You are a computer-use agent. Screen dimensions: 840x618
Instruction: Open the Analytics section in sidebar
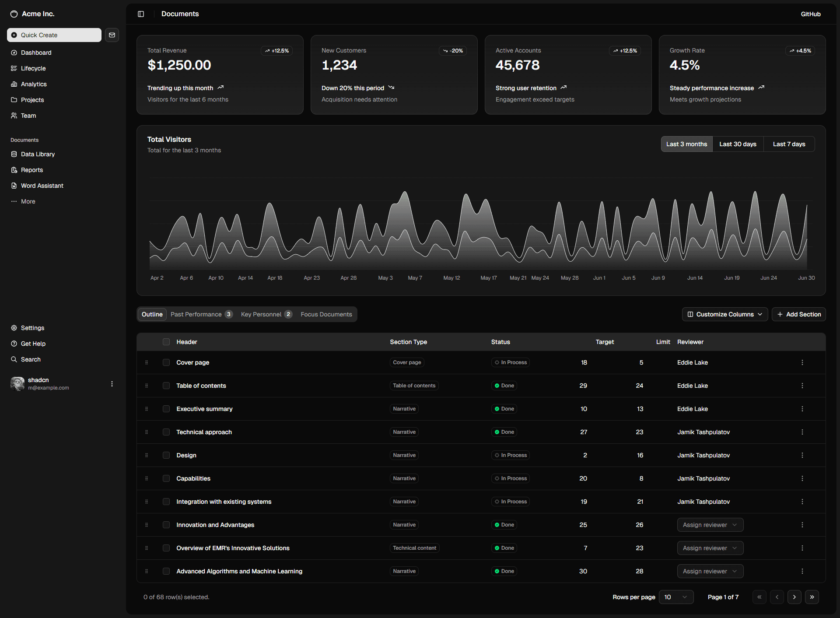tap(33, 84)
